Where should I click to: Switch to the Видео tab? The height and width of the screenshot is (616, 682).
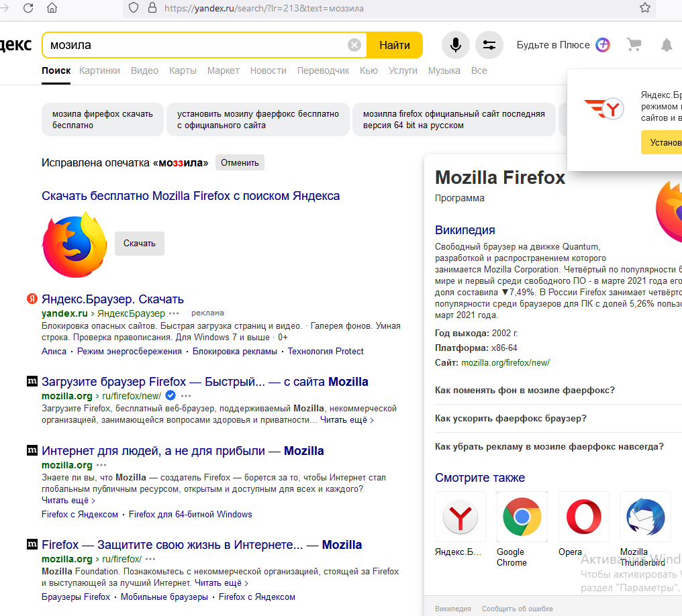tap(144, 70)
